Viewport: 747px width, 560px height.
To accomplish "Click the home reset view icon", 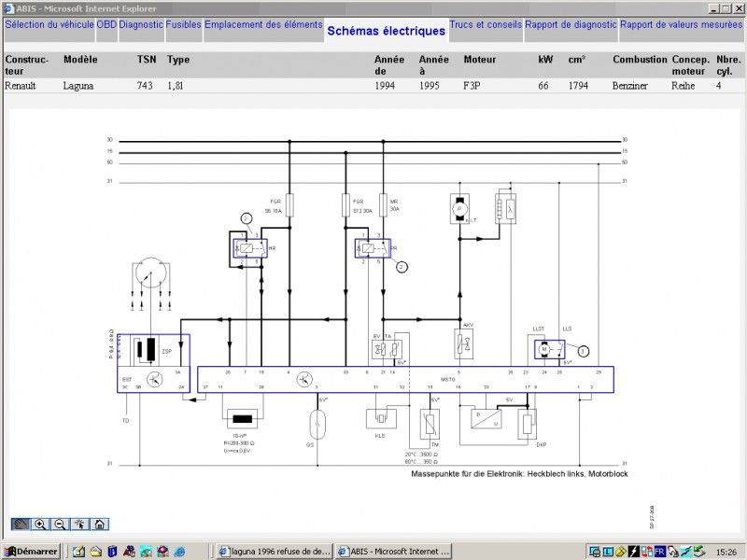I will [99, 525].
